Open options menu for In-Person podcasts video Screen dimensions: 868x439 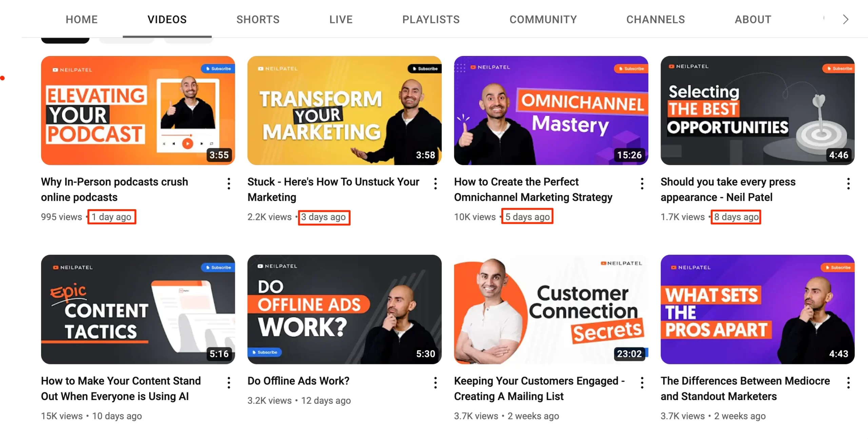pos(229,184)
